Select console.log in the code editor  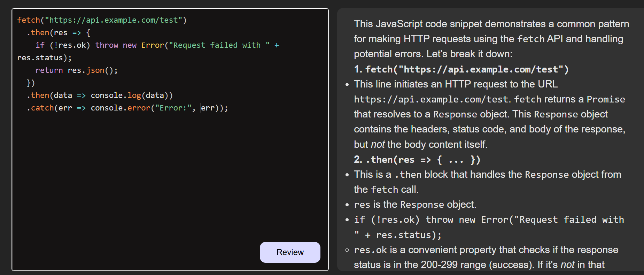[116, 96]
